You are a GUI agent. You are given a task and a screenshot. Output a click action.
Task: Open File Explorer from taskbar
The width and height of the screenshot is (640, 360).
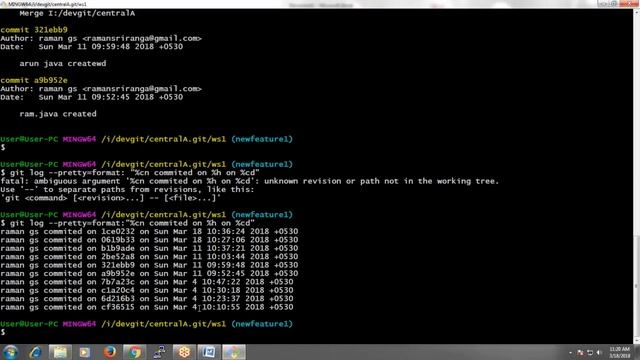[x=60, y=352]
